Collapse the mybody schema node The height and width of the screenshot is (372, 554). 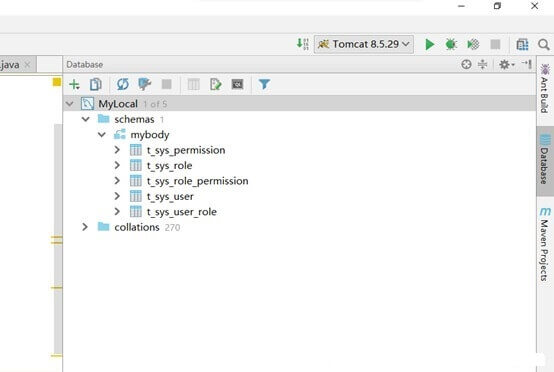(102, 135)
